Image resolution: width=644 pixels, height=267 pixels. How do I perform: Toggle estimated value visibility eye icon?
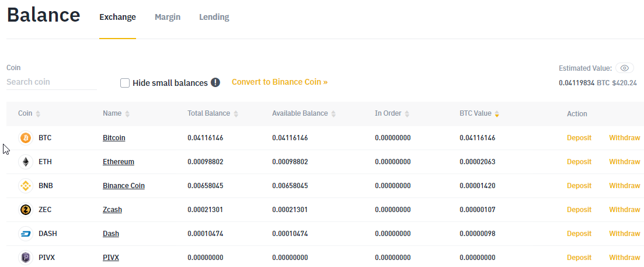pyautogui.click(x=624, y=68)
